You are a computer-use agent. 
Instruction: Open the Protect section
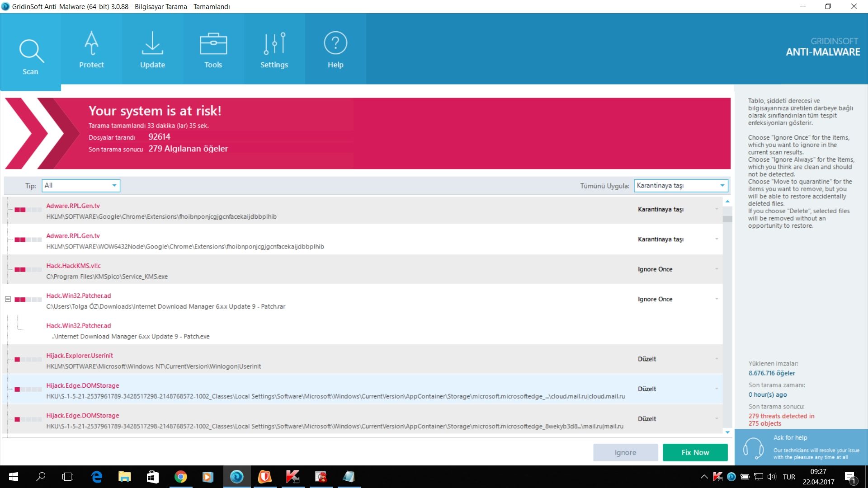[91, 50]
